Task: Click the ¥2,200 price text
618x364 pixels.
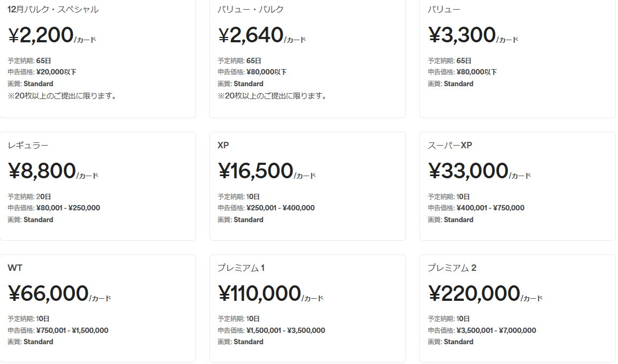Action: [41, 35]
